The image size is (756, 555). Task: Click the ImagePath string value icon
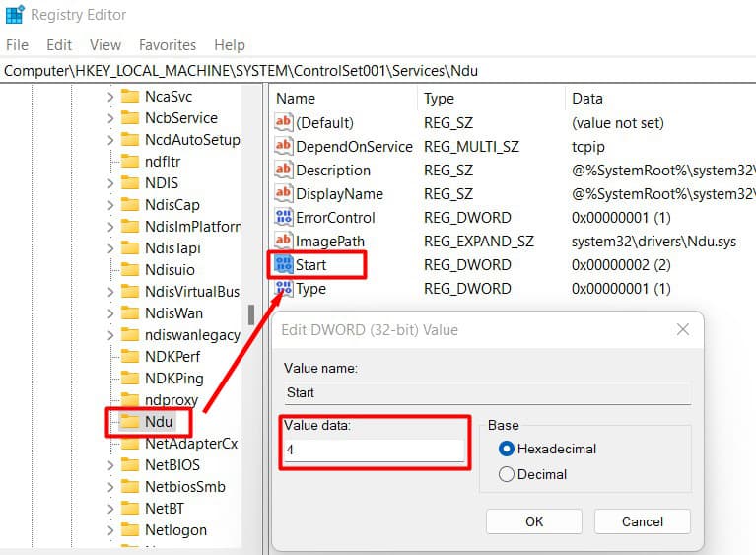[x=284, y=241]
